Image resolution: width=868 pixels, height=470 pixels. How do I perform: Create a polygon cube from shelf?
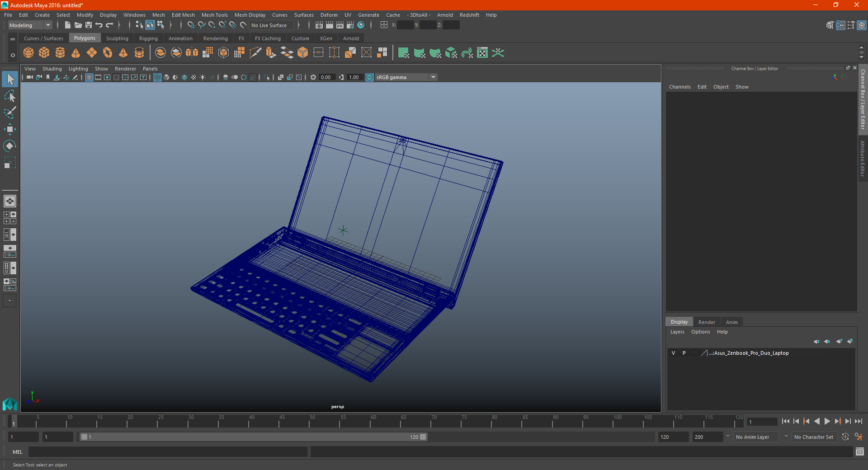(44, 53)
